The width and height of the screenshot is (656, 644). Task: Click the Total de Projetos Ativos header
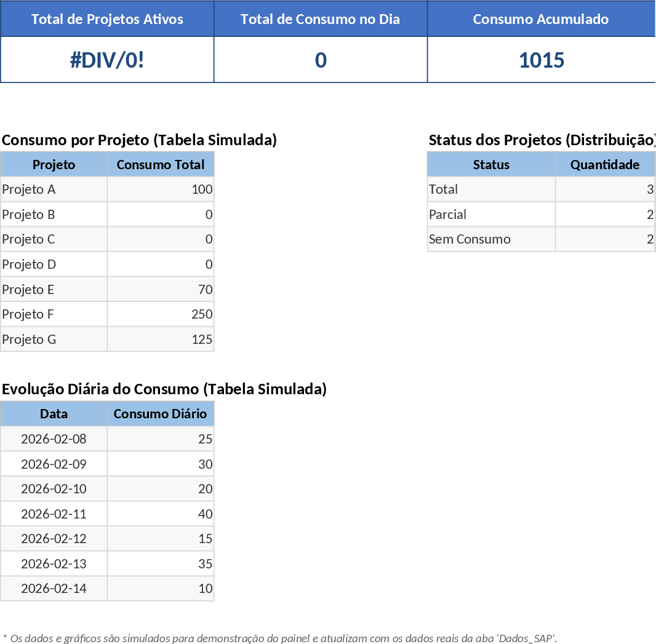[107, 19]
